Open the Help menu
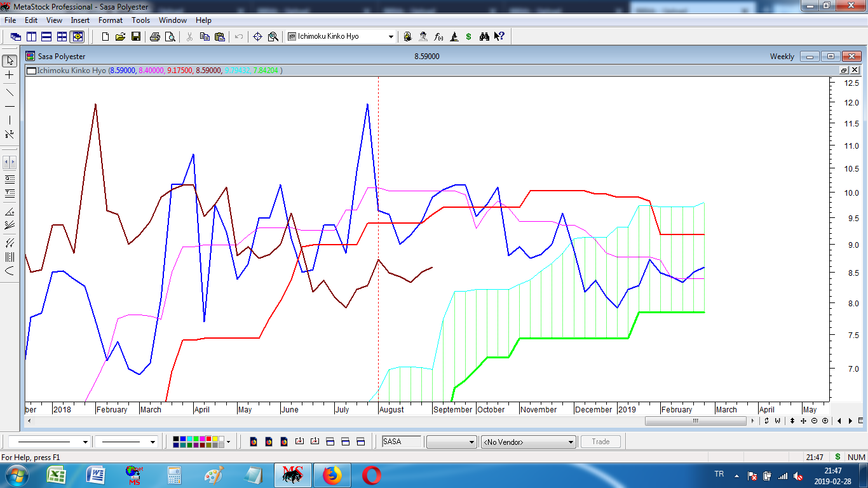868x488 pixels. [203, 20]
